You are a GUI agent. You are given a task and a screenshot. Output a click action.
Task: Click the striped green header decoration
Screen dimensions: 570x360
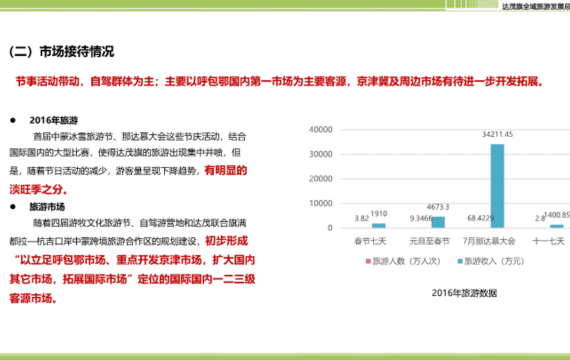coord(472,4)
